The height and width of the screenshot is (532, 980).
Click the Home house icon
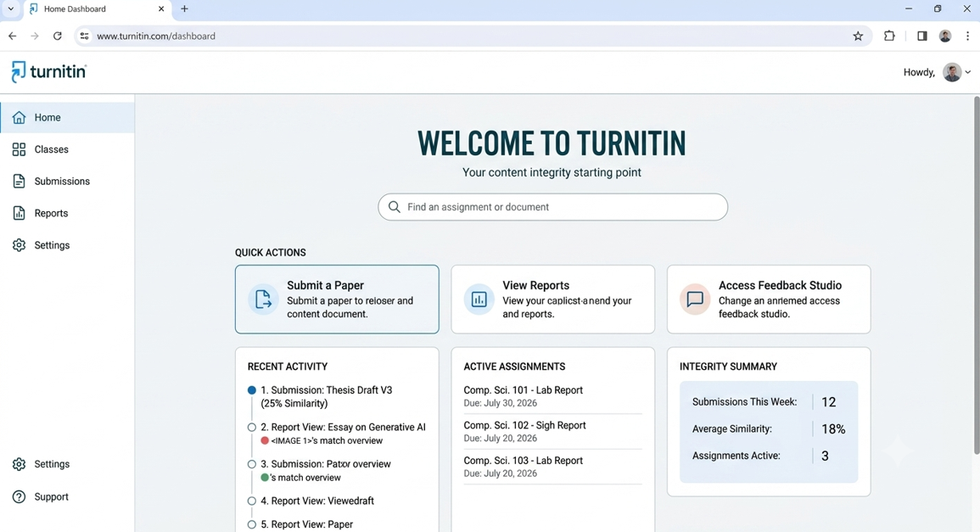point(19,118)
